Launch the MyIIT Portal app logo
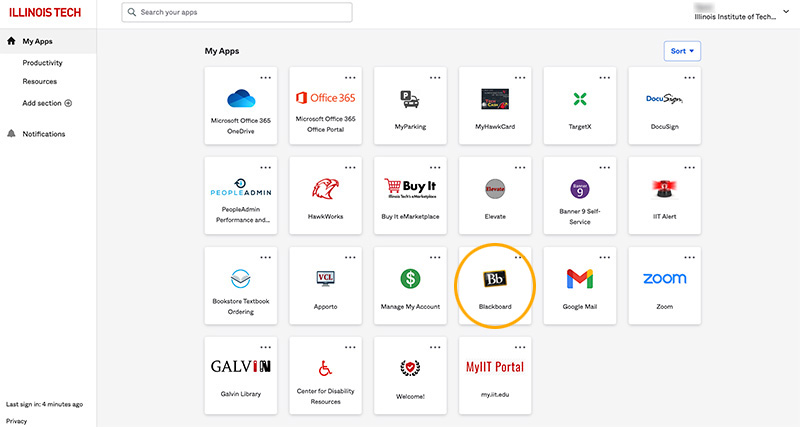800x427 pixels. coord(495,367)
